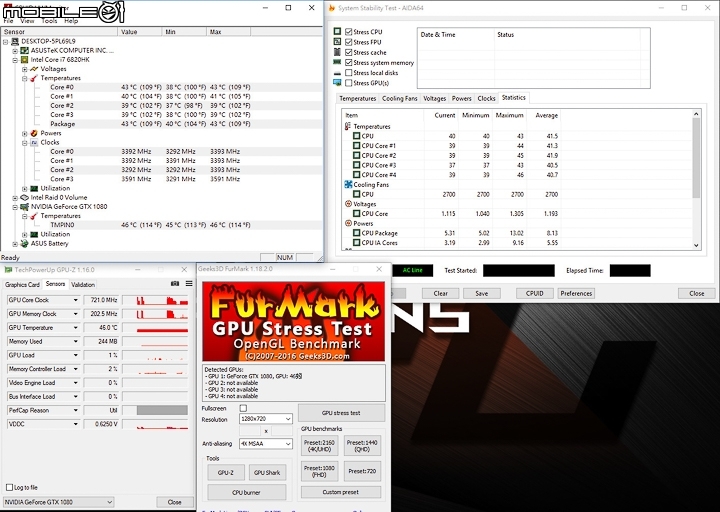Click the ASUSTeK COMPUTER motherboard icon
This screenshot has width=720, height=512.
tap(24, 51)
